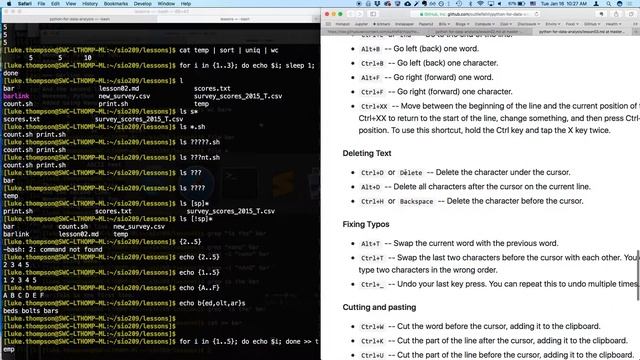
Task: Click 'echo {A..F}' command in terminal
Action: tap(199, 288)
